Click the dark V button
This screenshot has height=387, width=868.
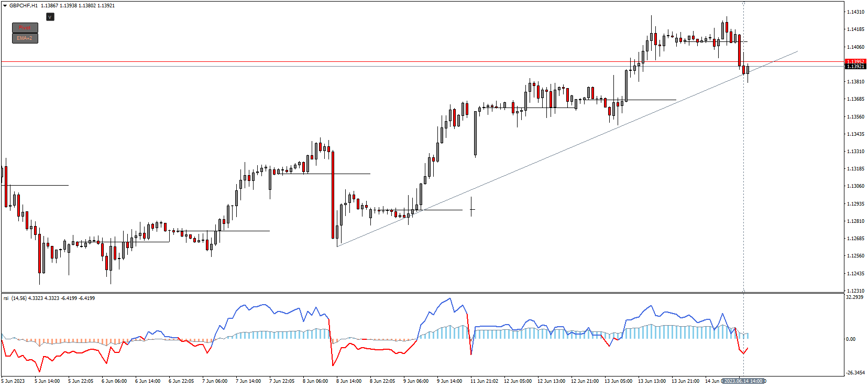pos(50,17)
